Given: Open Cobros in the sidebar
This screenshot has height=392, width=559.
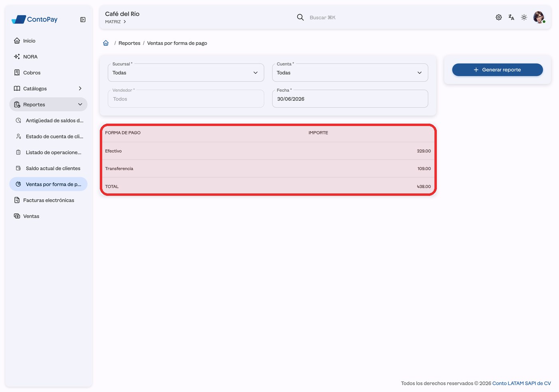Looking at the screenshot, I should tap(48, 73).
